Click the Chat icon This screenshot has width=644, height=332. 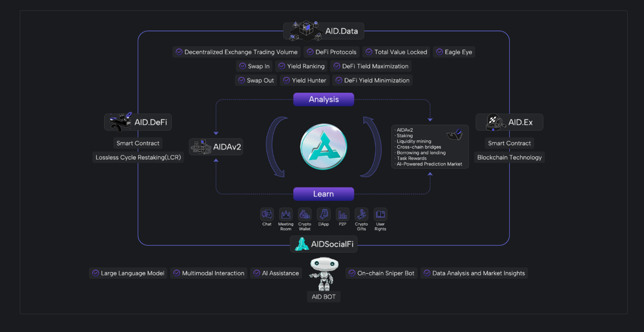tap(267, 214)
